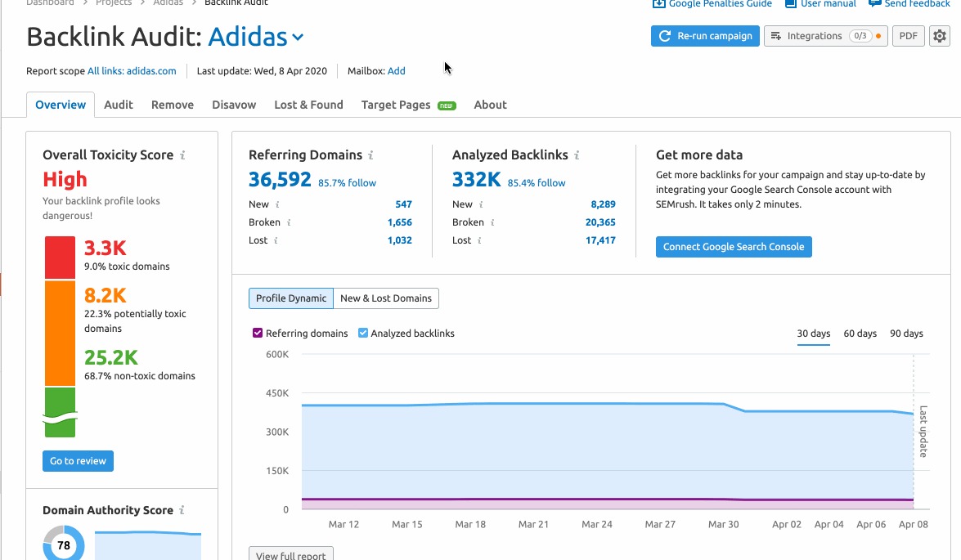The height and width of the screenshot is (560, 961).
Task: Click the Last update marker on chart
Action: pos(923,432)
